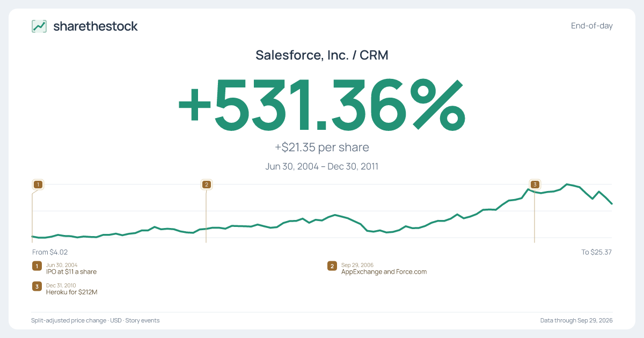This screenshot has width=644, height=338.
Task: Click legend badge 1 beside IPO event
Action: click(x=36, y=266)
